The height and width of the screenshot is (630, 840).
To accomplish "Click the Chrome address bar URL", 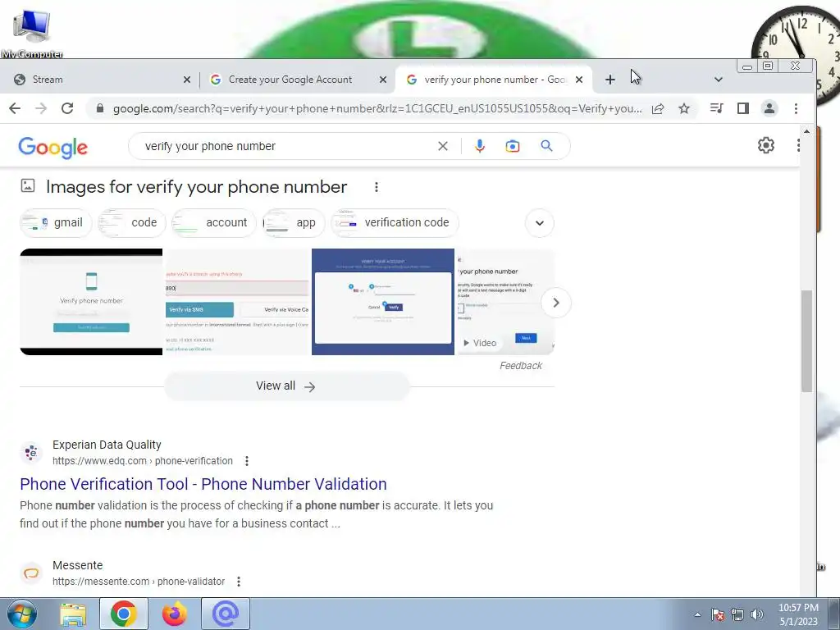I will pyautogui.click(x=377, y=109).
